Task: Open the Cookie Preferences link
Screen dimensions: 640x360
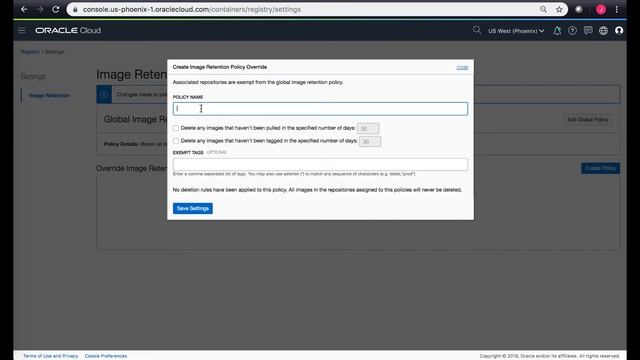Action: click(106, 356)
